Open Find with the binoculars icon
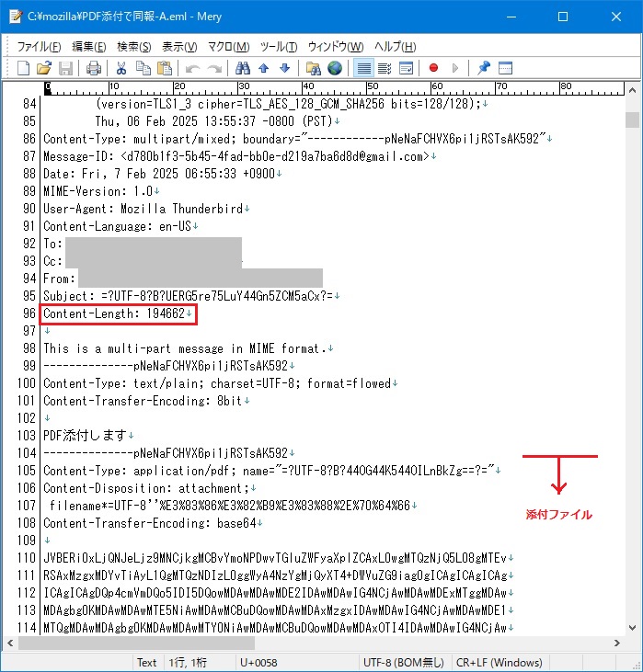Image resolution: width=643 pixels, height=672 pixels. 243,68
